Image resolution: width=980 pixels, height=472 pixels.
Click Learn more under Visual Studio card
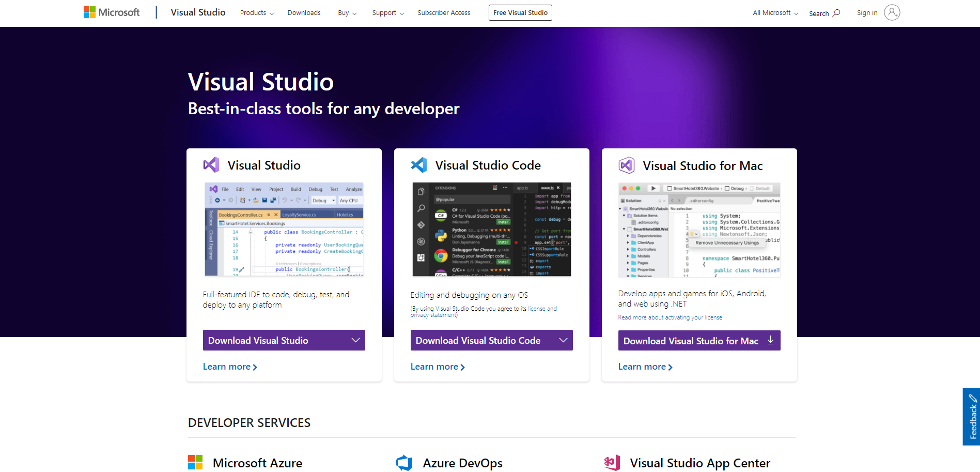[230, 367]
